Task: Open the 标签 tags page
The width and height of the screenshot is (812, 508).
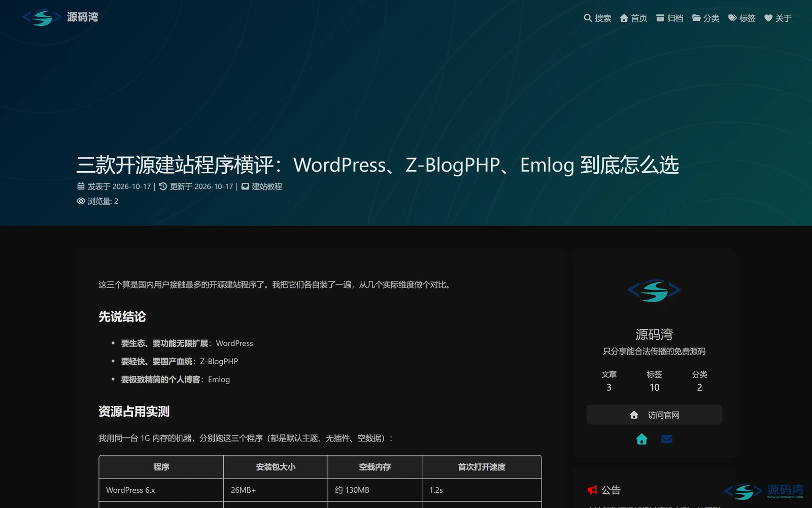Action: coord(742,18)
